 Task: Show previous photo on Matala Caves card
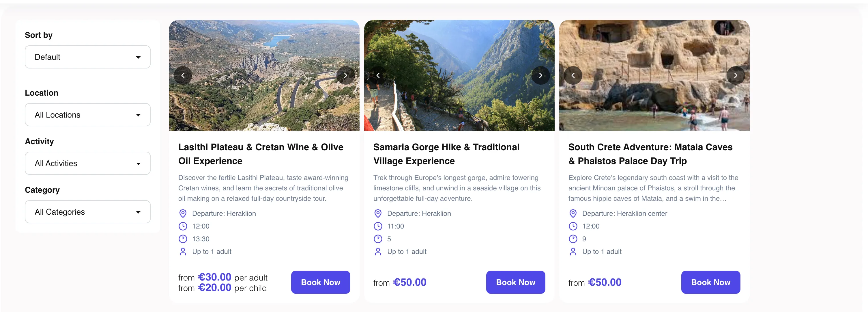pos(573,75)
